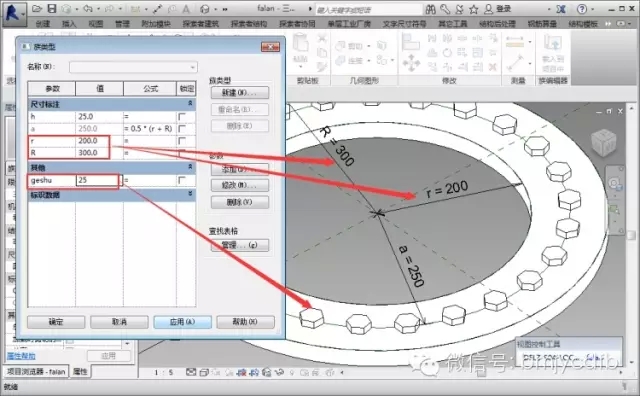Click the Move arrows tool in Modify panel
Viewport: 640px width, 396px height.
coord(411,63)
